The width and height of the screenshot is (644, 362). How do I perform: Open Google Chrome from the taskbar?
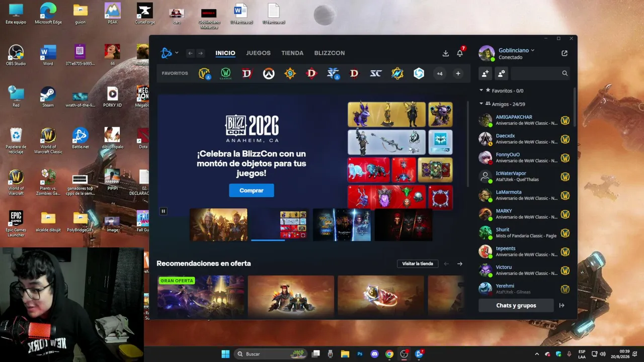tap(389, 354)
